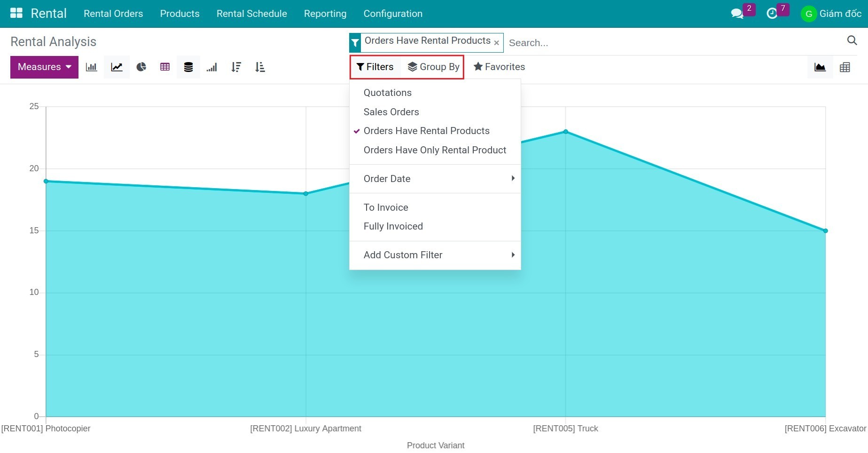Switch to bar chart view
868x453 pixels.
point(92,67)
